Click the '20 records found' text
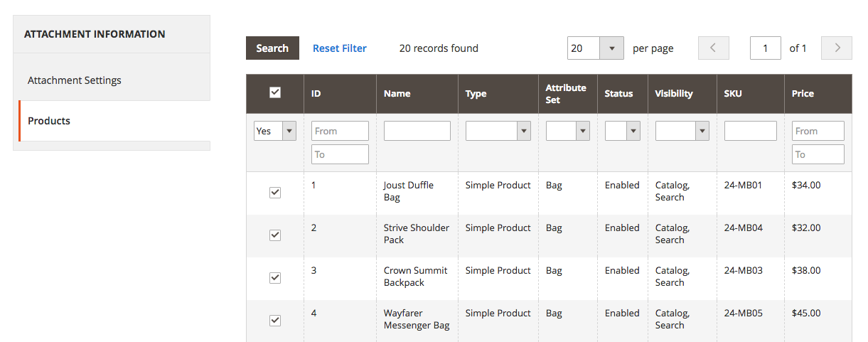The image size is (868, 342). [x=439, y=48]
